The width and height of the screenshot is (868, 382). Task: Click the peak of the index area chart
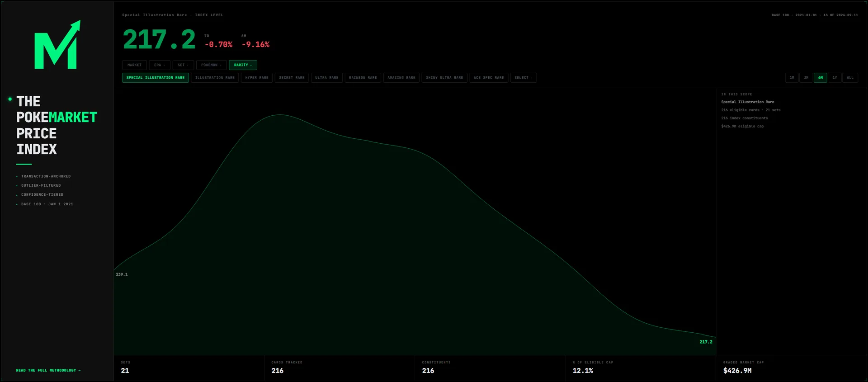click(280, 115)
